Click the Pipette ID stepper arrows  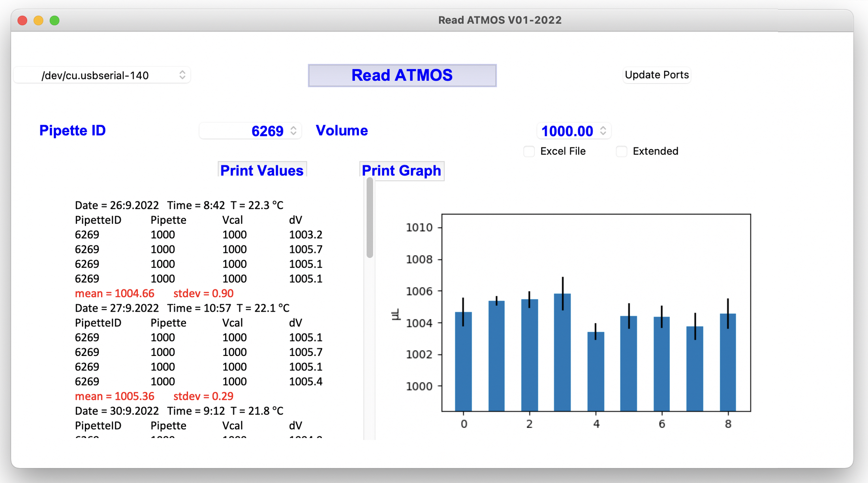click(x=293, y=131)
